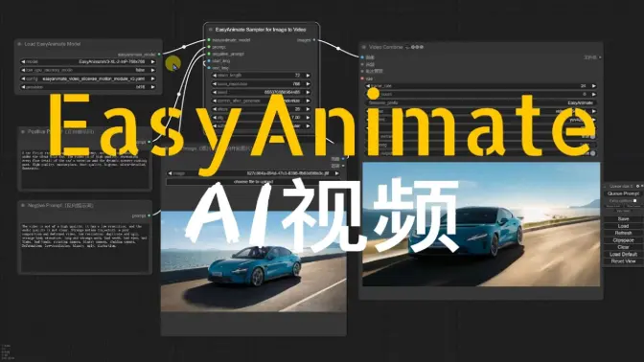Decrease the model selection with left arrow

tap(23, 61)
